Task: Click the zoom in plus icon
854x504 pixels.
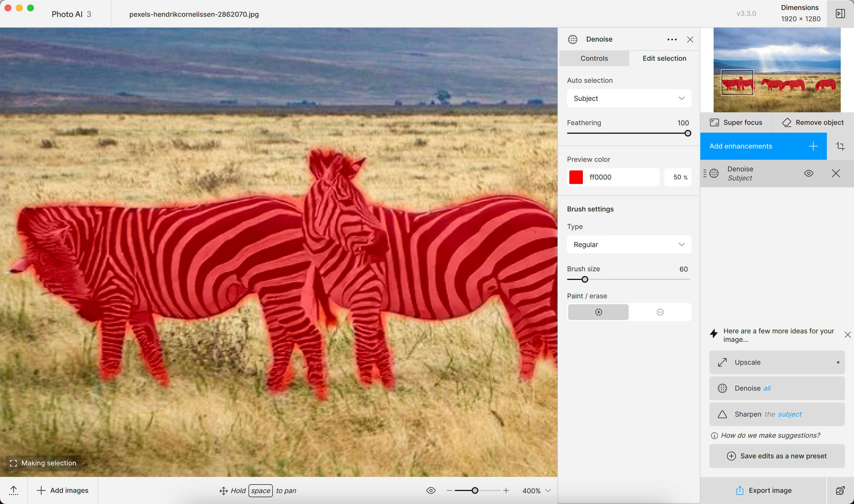Action: (506, 490)
